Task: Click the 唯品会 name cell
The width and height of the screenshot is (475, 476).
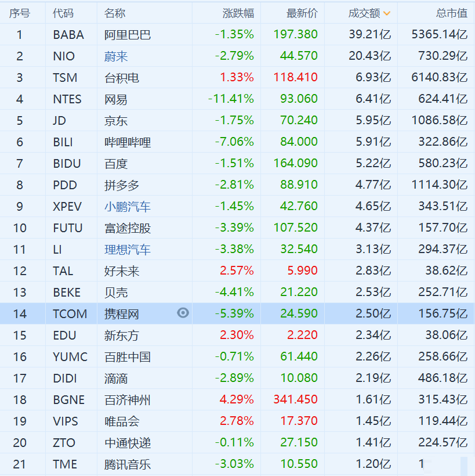Action: 122,421
